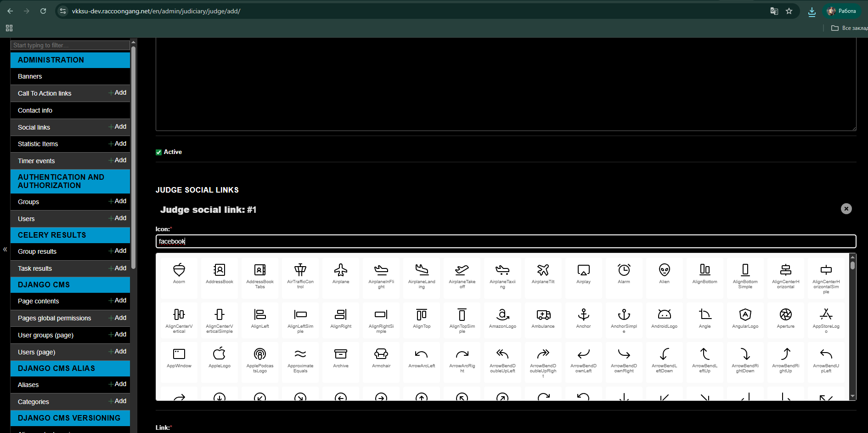The image size is (868, 433).
Task: Bookmark this page with the star icon
Action: pos(789,11)
